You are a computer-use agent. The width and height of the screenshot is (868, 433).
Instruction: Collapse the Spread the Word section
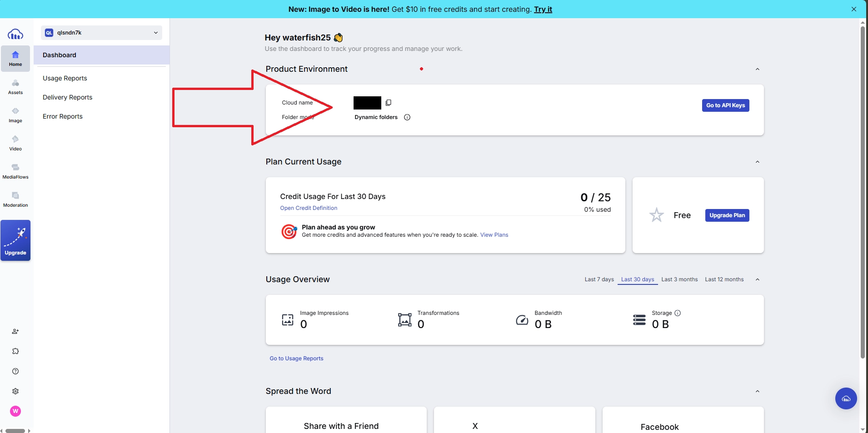click(x=758, y=391)
